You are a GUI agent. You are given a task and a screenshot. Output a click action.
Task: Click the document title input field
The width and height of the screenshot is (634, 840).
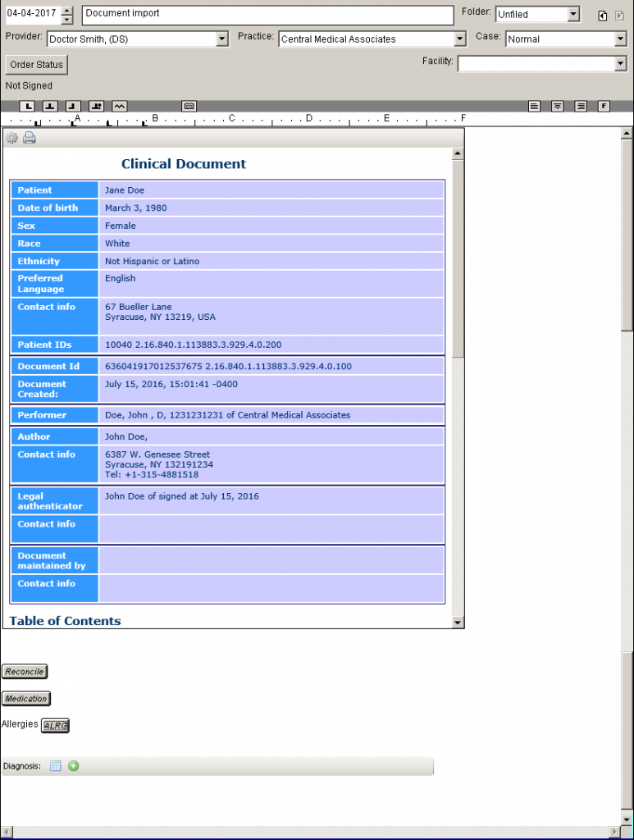[x=267, y=15]
